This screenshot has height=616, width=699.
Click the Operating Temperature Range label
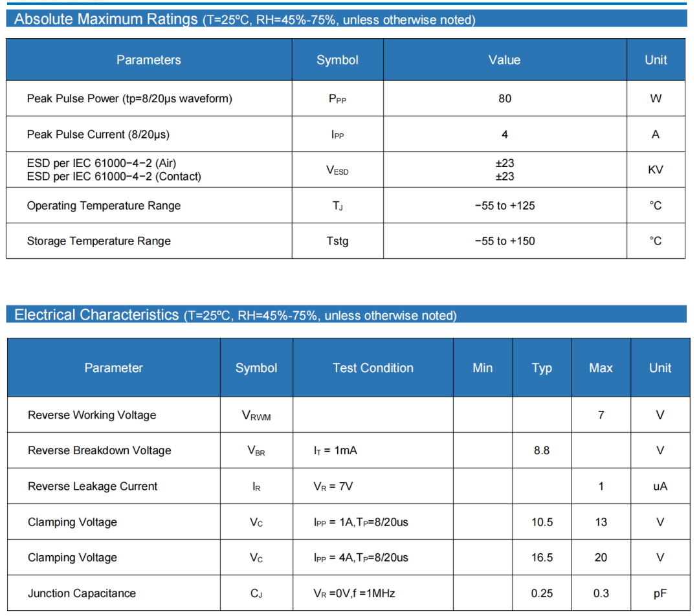(104, 206)
